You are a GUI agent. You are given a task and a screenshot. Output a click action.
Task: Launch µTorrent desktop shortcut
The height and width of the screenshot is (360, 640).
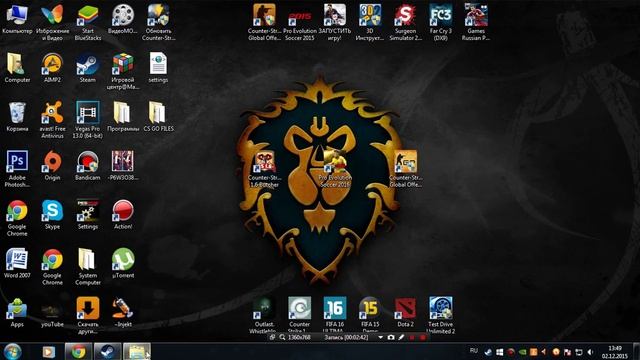click(123, 264)
